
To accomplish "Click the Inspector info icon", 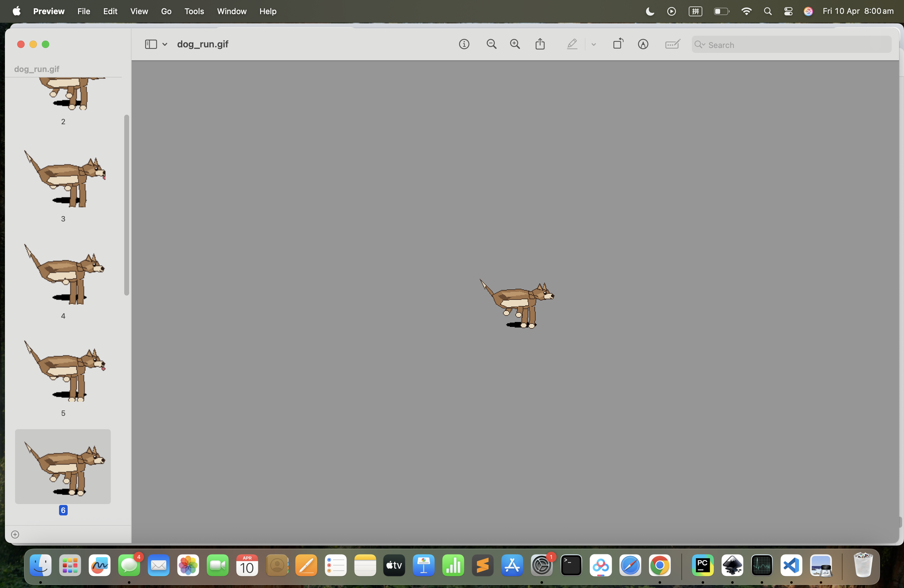I will (464, 45).
